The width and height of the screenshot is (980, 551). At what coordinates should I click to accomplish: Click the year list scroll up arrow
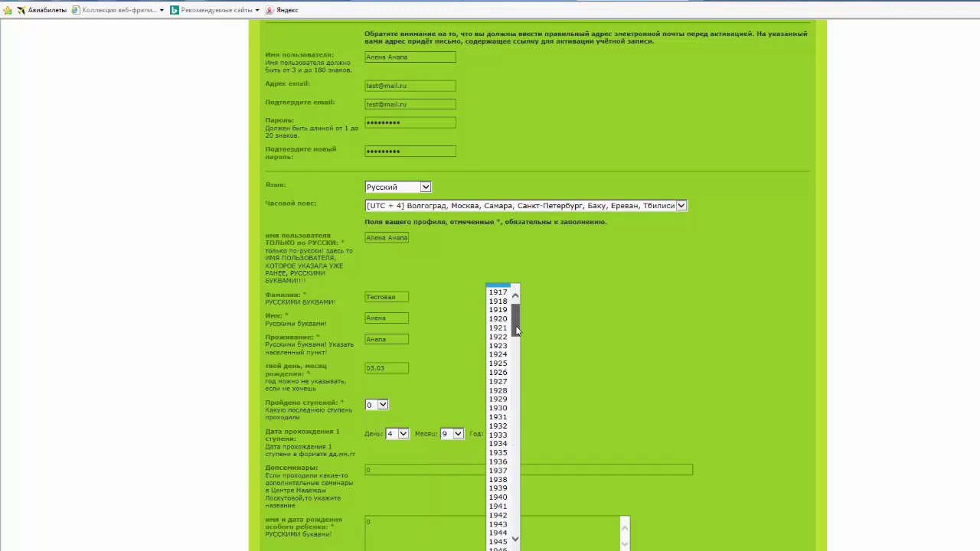(x=515, y=295)
